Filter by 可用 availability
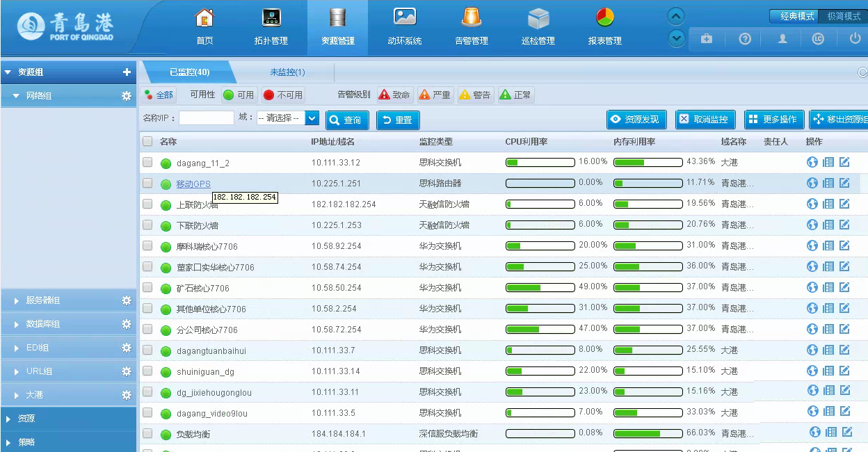Screen dimensions: 868x452 click(x=239, y=95)
